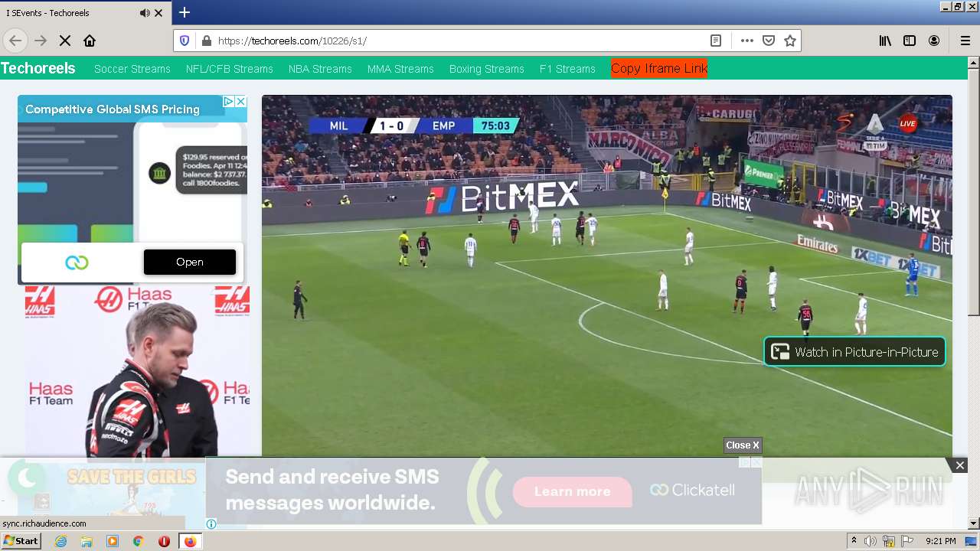The image size is (980, 551).
Task: Click Learn more on Clickatell ad
Action: pos(573,491)
